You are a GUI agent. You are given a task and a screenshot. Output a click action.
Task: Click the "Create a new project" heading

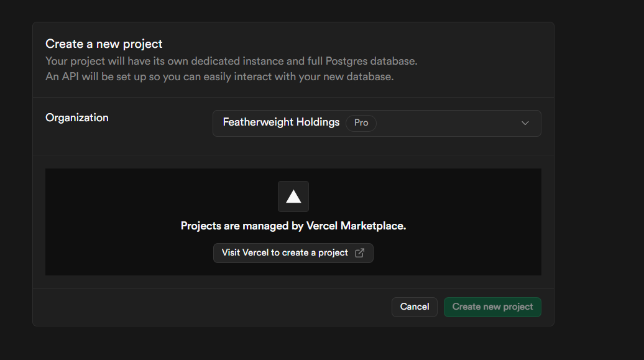point(104,44)
